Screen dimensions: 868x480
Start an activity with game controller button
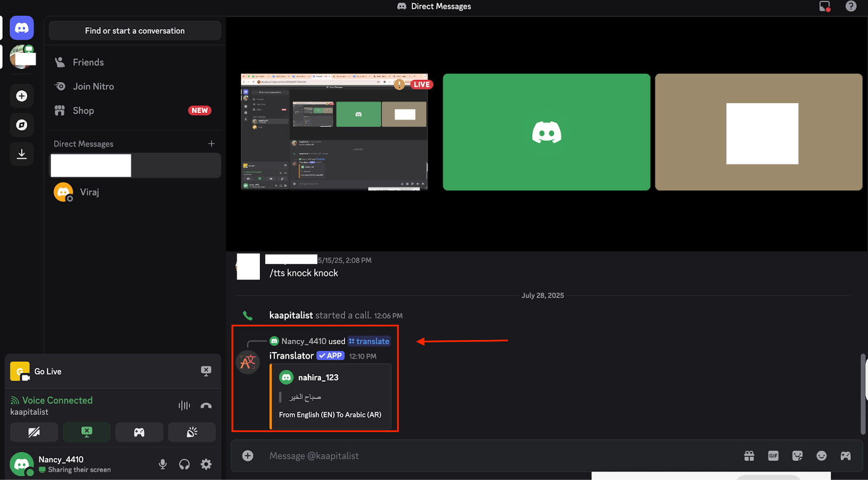(x=139, y=432)
